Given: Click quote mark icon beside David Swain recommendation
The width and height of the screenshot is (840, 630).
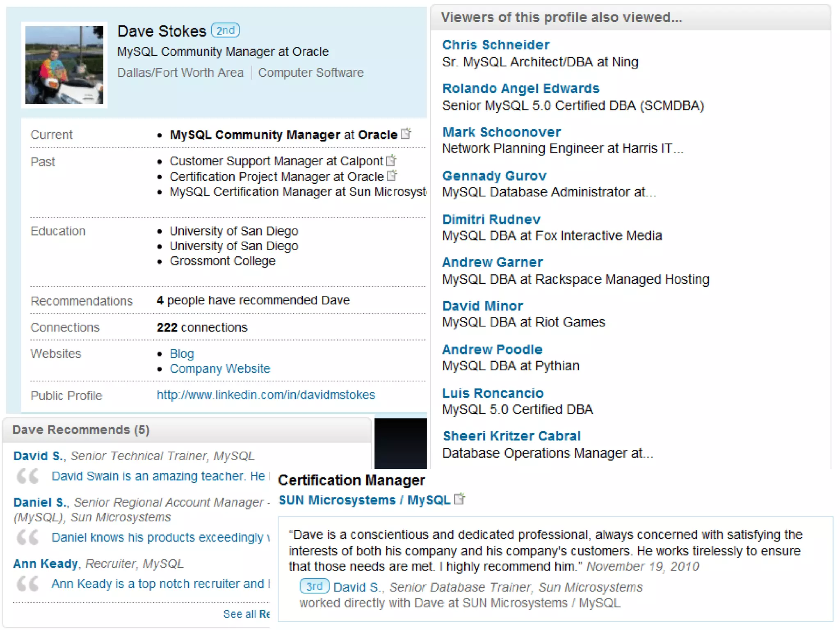Looking at the screenshot, I should click(28, 476).
